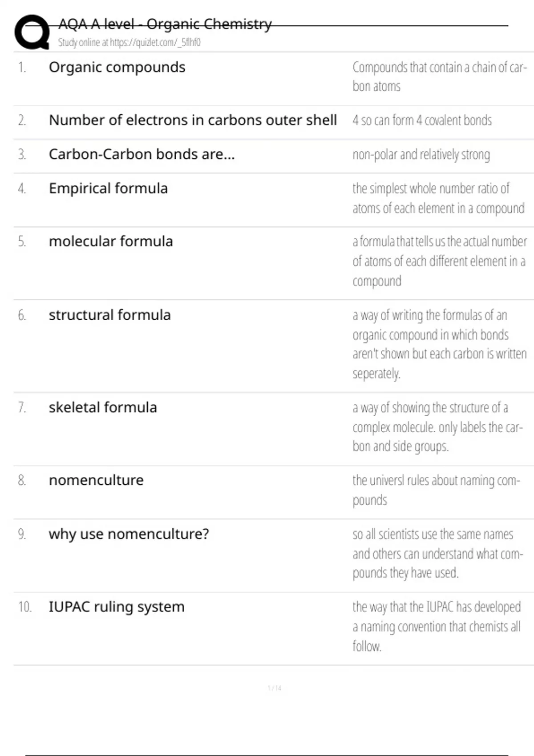Click the 'IUPAC ruling system' term
This screenshot has width=534, height=756.
coord(117,607)
